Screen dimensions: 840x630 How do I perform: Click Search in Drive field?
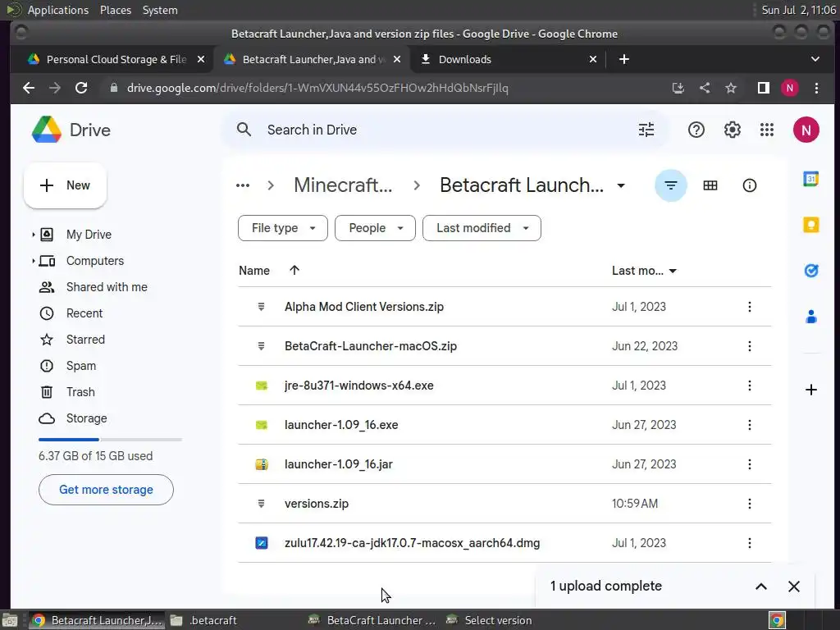click(445, 130)
